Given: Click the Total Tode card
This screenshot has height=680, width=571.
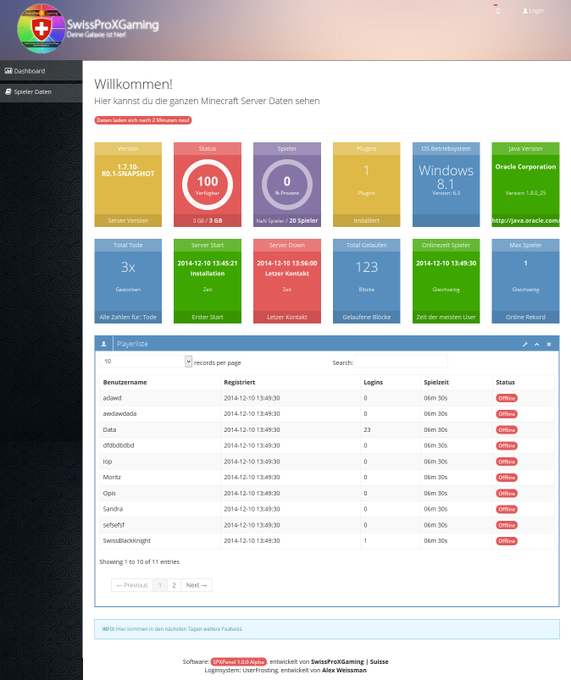Looking at the screenshot, I should point(128,281).
